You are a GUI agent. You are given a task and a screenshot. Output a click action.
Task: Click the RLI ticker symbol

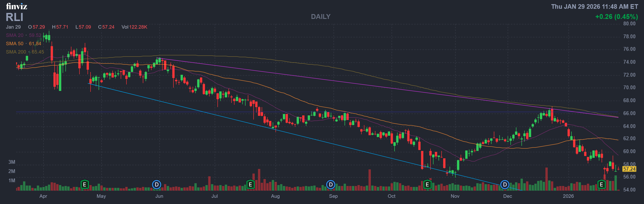tap(15, 17)
